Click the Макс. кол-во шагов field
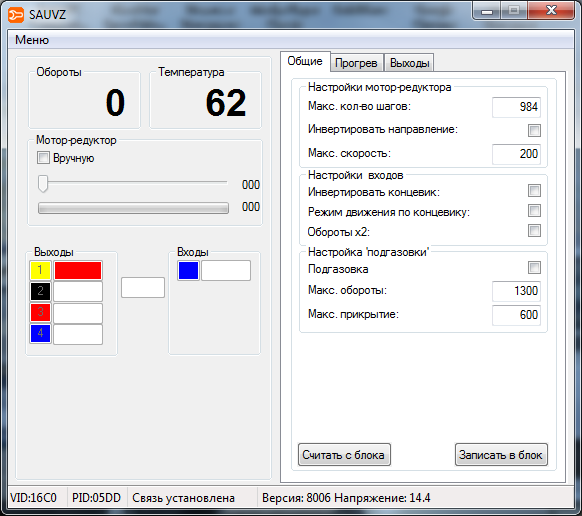Image resolution: width=582 pixels, height=516 pixels. (516, 107)
